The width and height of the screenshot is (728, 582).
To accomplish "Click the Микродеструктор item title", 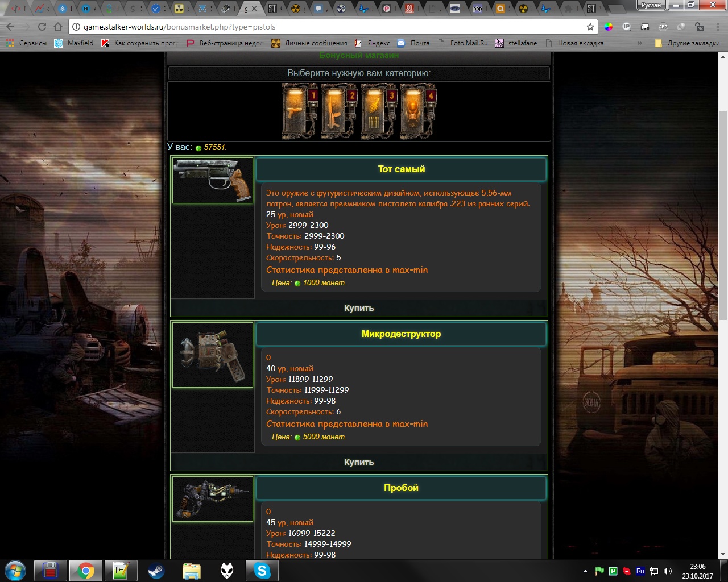I will (401, 334).
